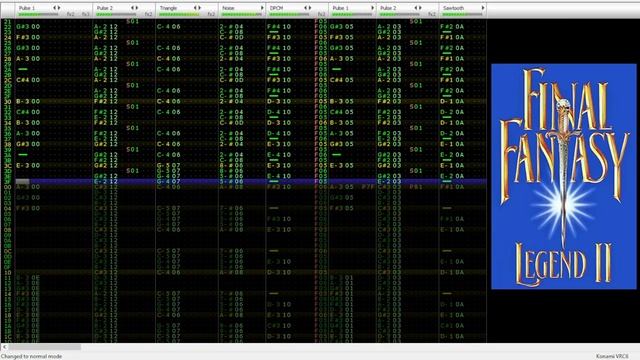Viewport: 640px width, 360px height.
Task: Expand the Sawtooth channel effect column
Action: click(x=483, y=8)
